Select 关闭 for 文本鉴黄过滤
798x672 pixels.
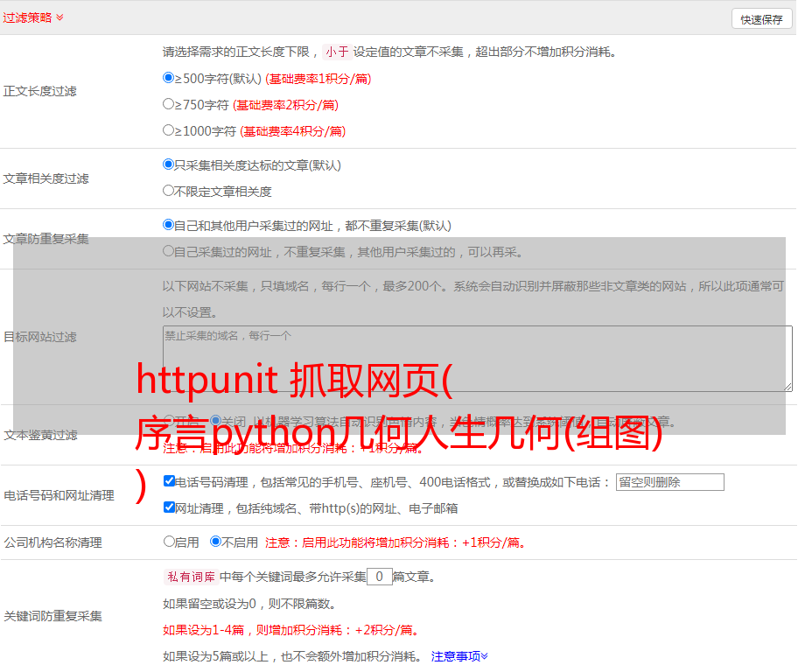point(216,421)
